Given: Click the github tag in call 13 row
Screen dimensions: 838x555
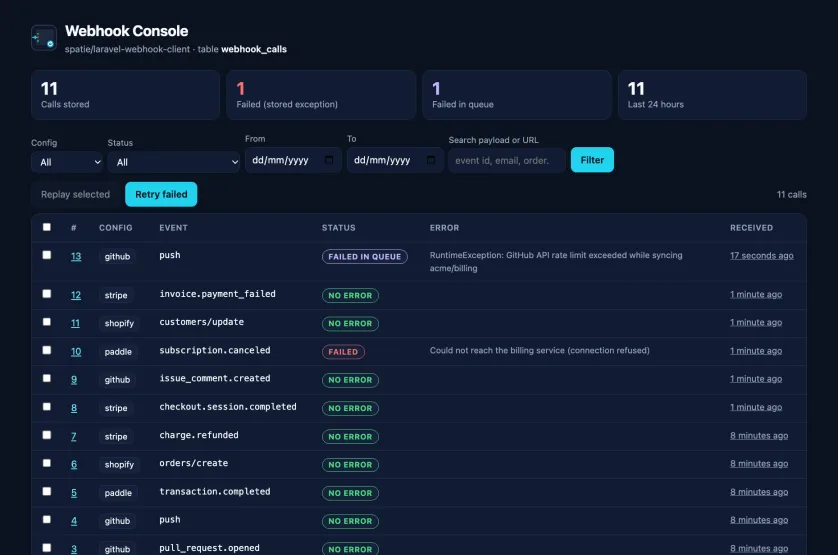Looking at the screenshot, I should pos(117,257).
